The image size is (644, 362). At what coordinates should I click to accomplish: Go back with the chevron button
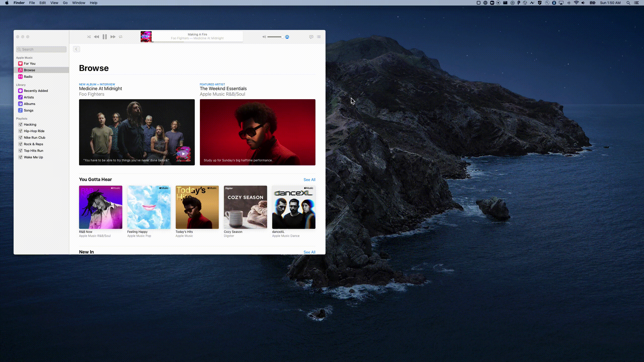click(x=76, y=49)
